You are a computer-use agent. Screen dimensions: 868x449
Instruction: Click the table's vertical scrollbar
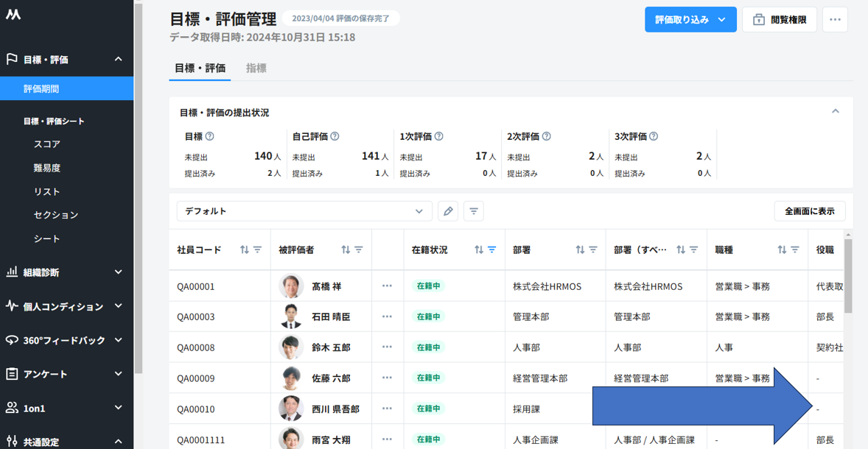(x=847, y=276)
